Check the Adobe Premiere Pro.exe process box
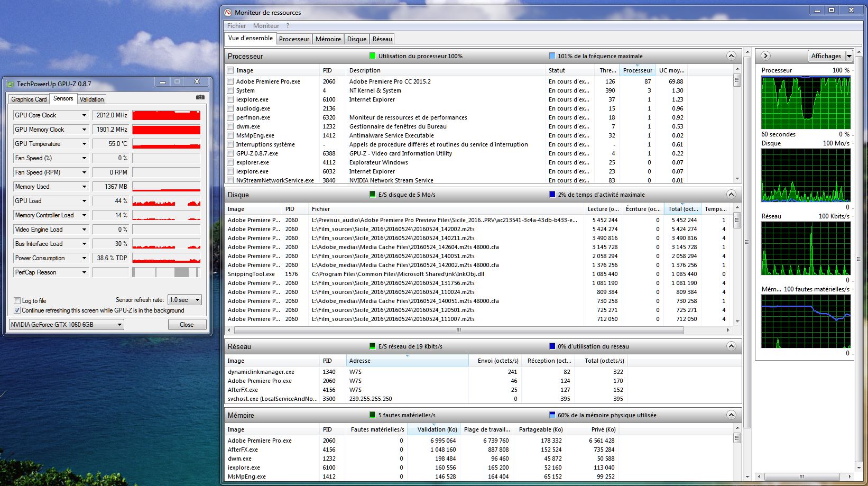This screenshot has height=486, width=868. [x=230, y=81]
